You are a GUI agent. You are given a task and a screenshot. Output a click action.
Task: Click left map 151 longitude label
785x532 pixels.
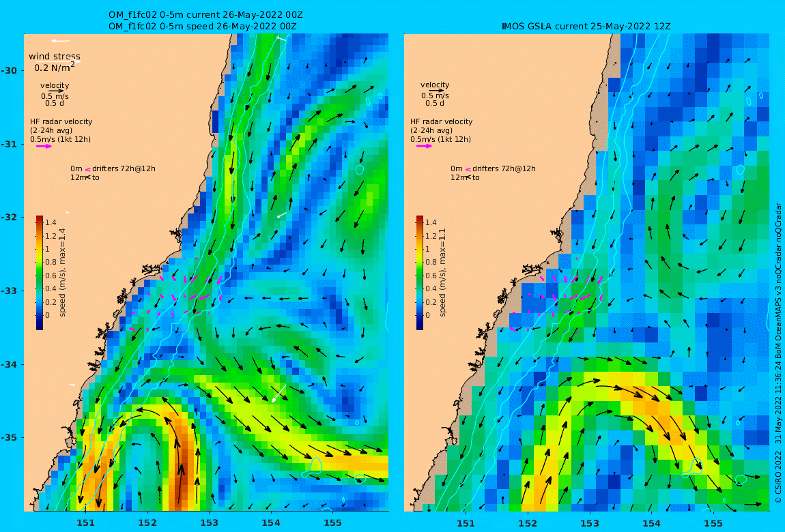(85, 523)
